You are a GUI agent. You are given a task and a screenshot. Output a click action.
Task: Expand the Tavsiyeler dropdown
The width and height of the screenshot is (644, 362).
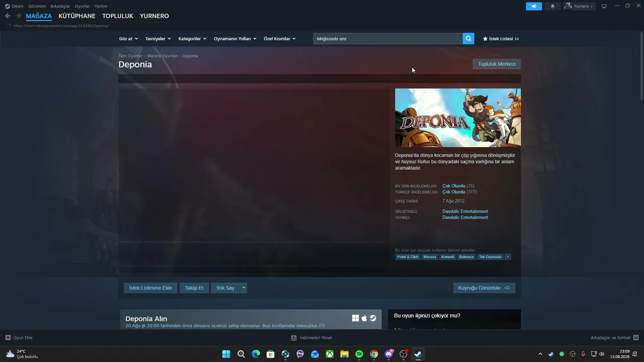[158, 39]
